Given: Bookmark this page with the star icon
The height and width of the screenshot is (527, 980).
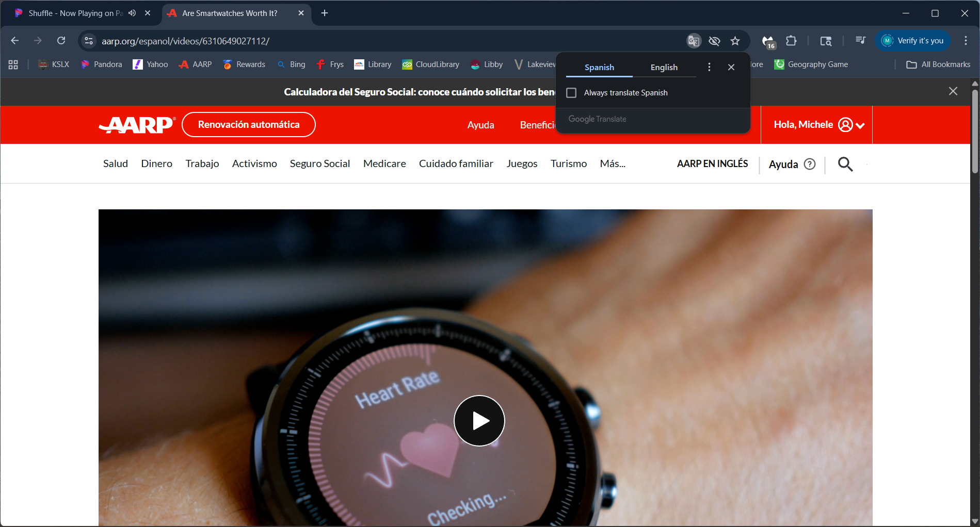Looking at the screenshot, I should click(735, 41).
